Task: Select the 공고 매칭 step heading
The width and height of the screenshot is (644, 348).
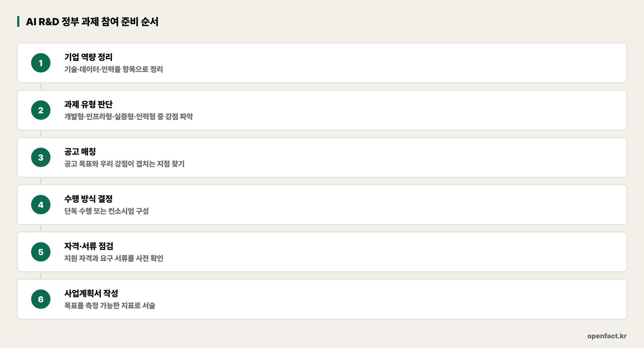Action: 80,151
